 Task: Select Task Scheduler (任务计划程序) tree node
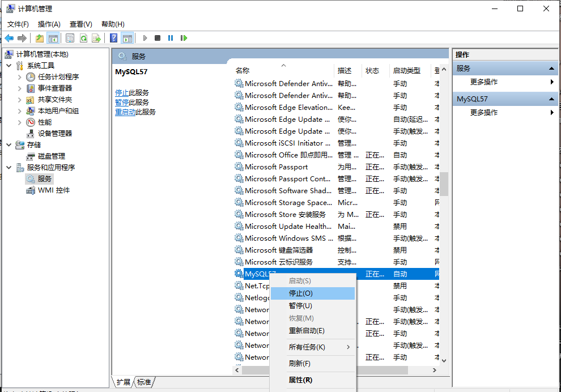point(58,77)
